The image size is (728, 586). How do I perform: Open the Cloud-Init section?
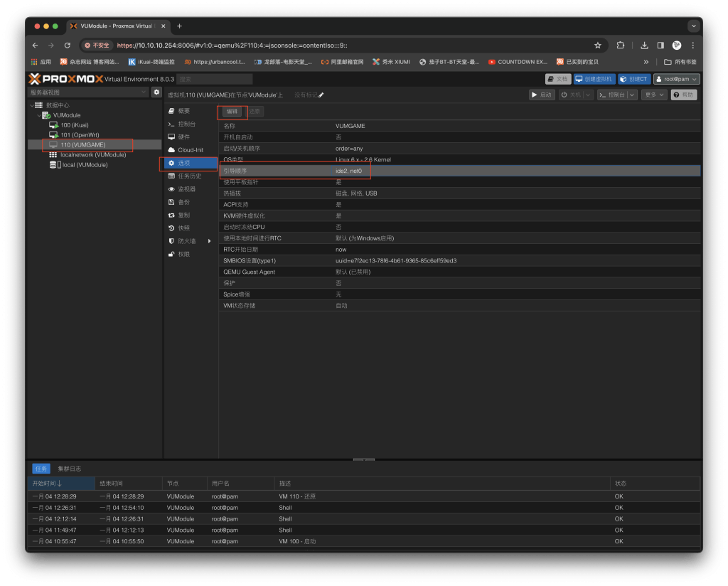point(190,150)
